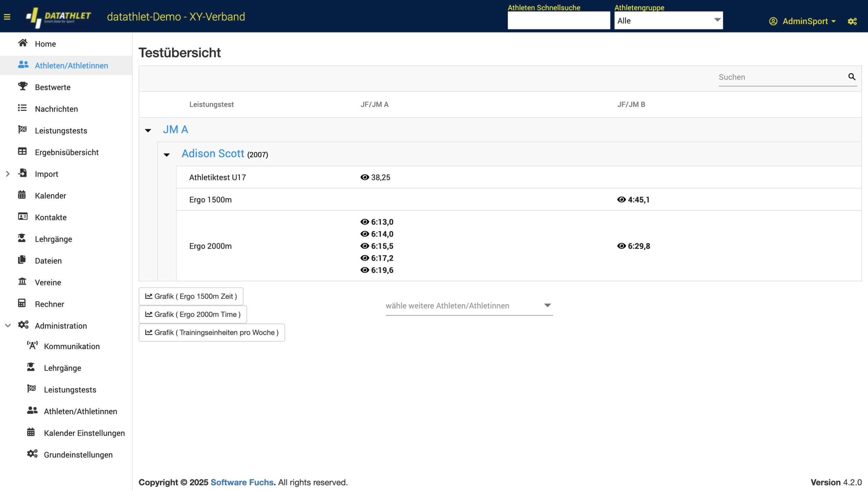
Task: Click chart icon on Ergo 1500m Zeit button
Action: pos(149,296)
